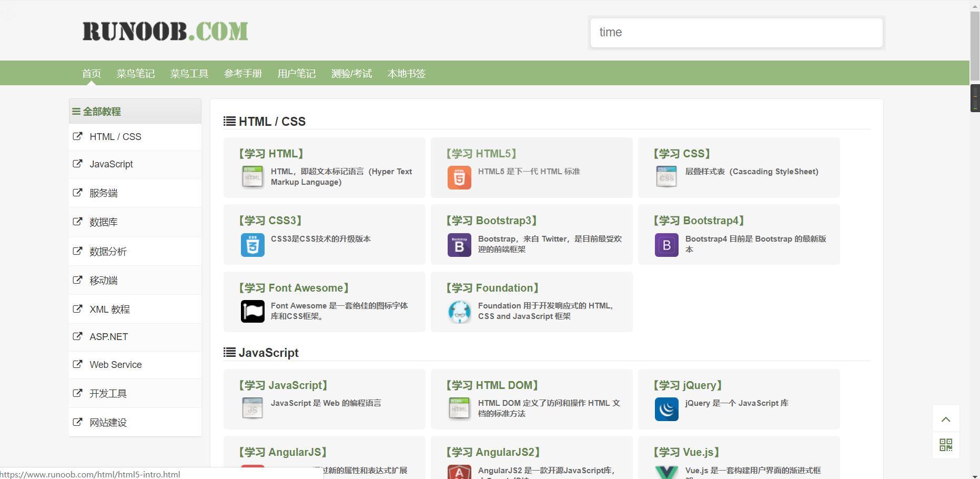The height and width of the screenshot is (479, 980).
Task: Open the 【学习 Font Awesome】 tutorial link
Action: click(294, 288)
